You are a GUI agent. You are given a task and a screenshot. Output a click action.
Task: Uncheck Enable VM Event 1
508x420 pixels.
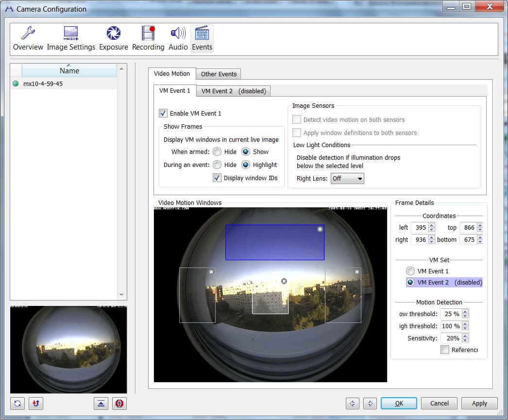click(x=163, y=113)
